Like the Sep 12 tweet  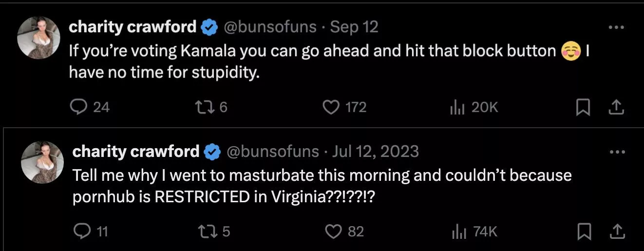pyautogui.click(x=331, y=107)
